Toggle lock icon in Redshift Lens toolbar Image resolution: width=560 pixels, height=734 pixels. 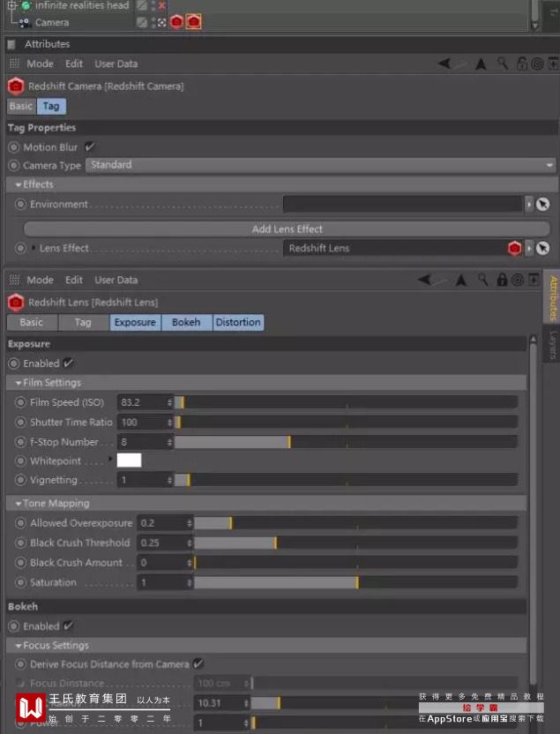pos(502,280)
